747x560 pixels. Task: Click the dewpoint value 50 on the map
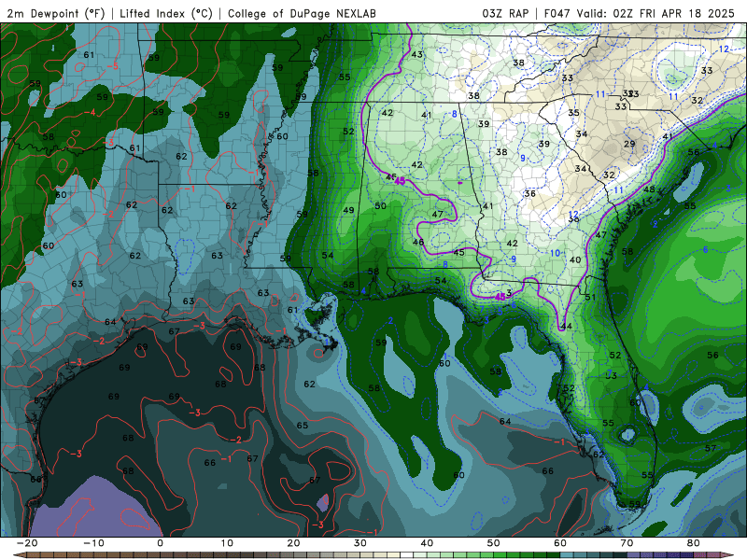pos(380,205)
